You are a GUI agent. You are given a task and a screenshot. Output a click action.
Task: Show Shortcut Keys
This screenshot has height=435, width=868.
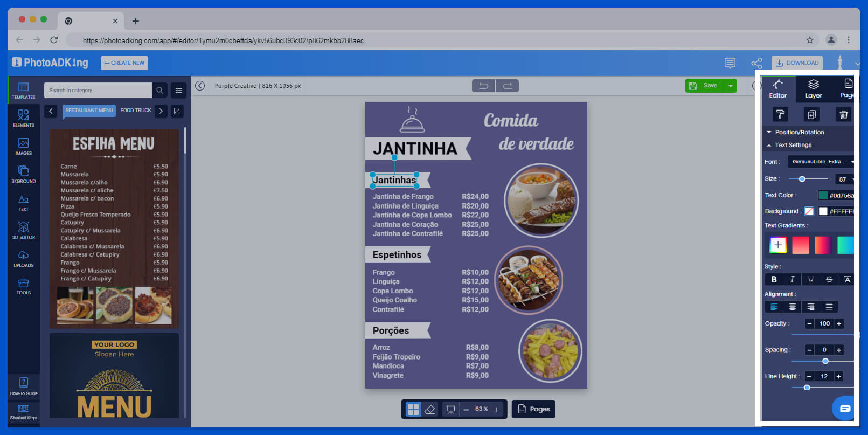(x=24, y=412)
